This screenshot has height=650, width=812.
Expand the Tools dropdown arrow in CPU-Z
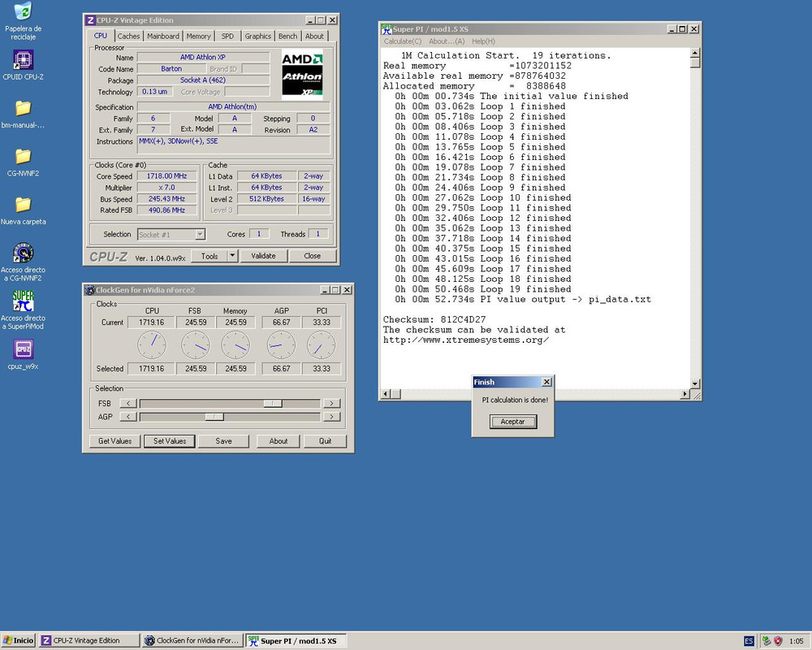tap(232, 256)
